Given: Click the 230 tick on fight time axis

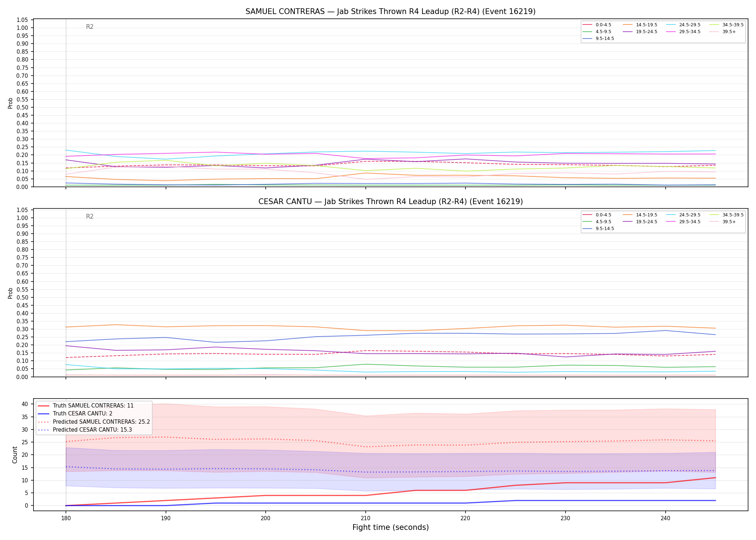Looking at the screenshot, I should [x=565, y=518].
